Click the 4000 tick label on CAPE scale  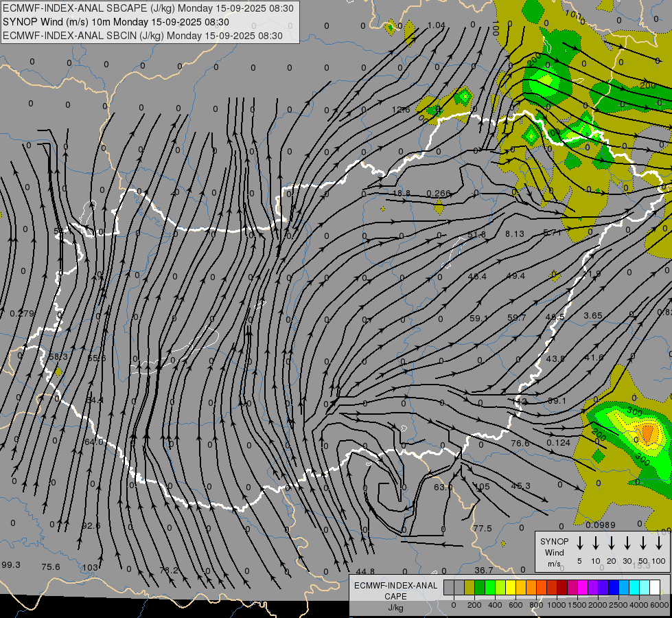[639, 605]
